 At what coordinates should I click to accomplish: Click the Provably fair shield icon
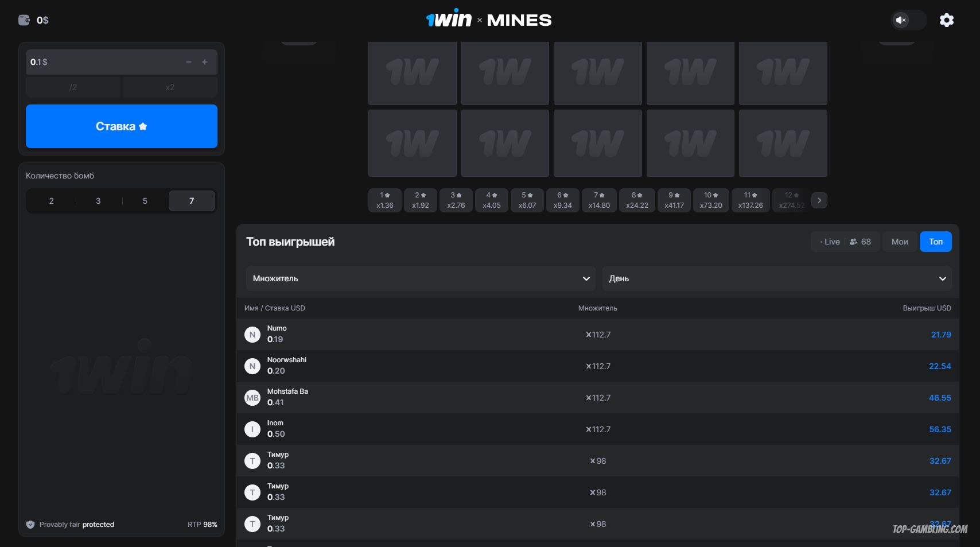[30, 525]
